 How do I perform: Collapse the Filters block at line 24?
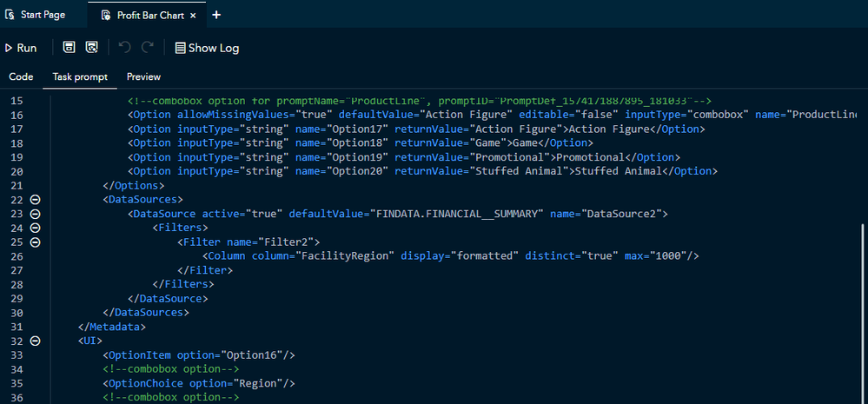[36, 228]
